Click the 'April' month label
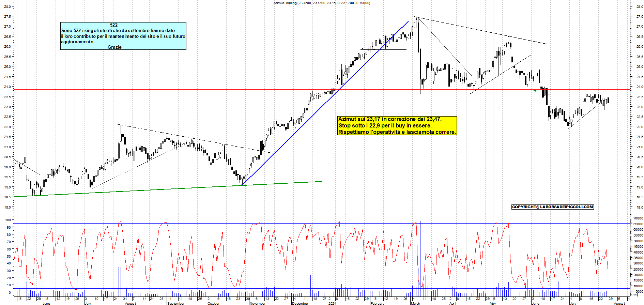 [453, 303]
